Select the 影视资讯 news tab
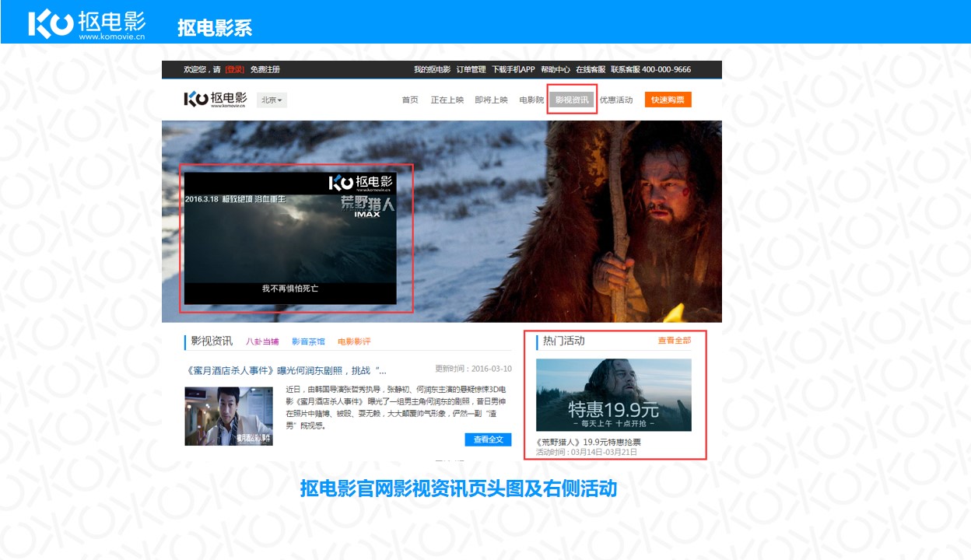The image size is (971, 560). (572, 100)
